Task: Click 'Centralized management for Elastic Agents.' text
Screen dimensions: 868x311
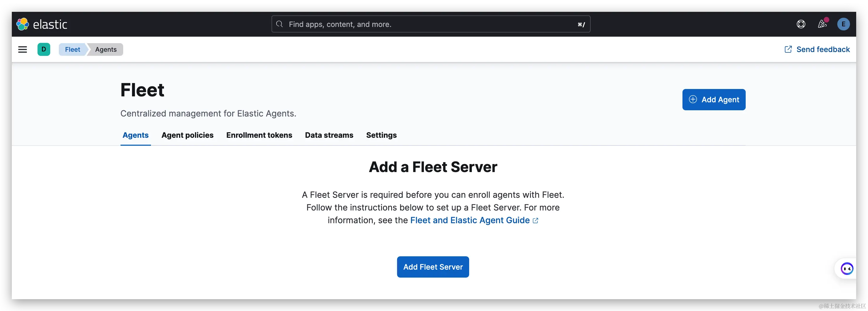Action: click(x=208, y=114)
